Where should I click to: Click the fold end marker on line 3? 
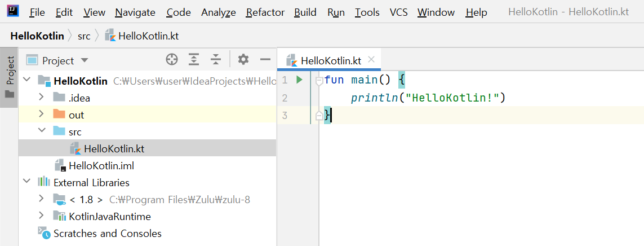click(x=319, y=116)
